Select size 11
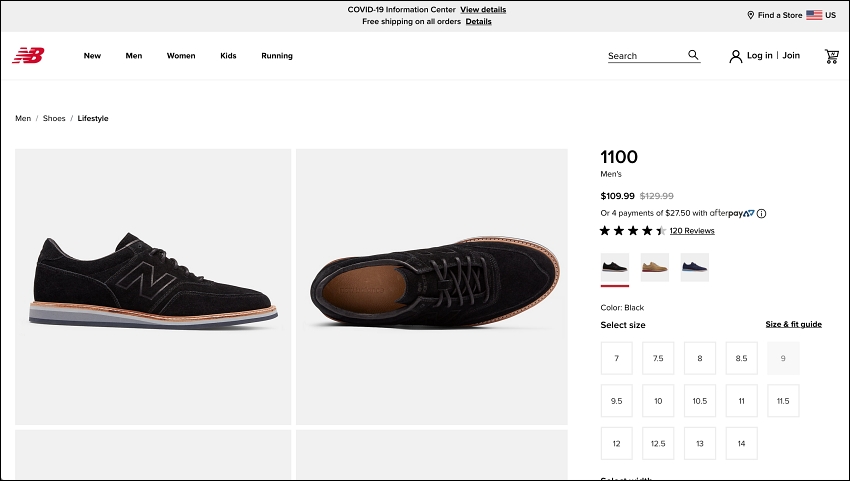The height and width of the screenshot is (481, 850). (742, 401)
